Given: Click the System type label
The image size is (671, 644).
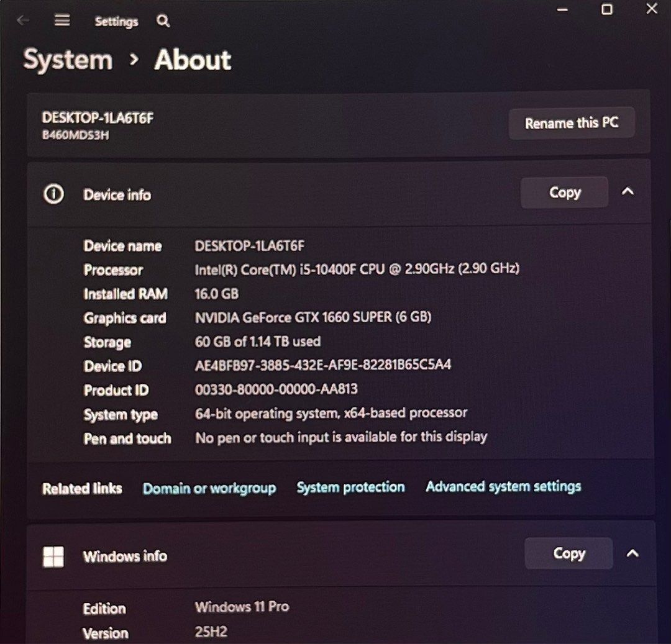Looking at the screenshot, I should pyautogui.click(x=121, y=415).
